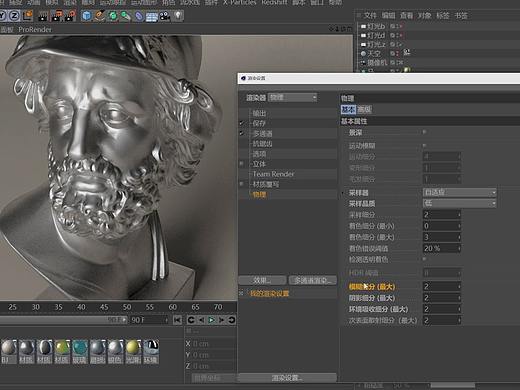
Task: Step forward one frame
Action: pyautogui.click(x=221, y=320)
